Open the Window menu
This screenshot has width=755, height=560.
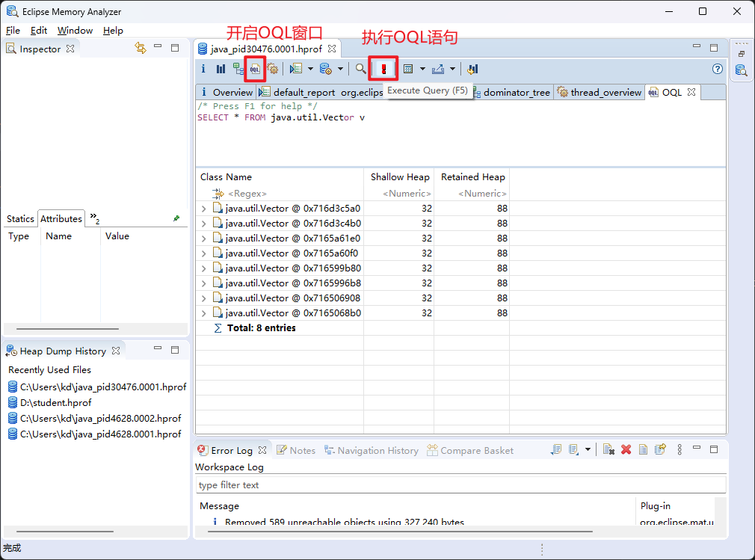point(75,31)
